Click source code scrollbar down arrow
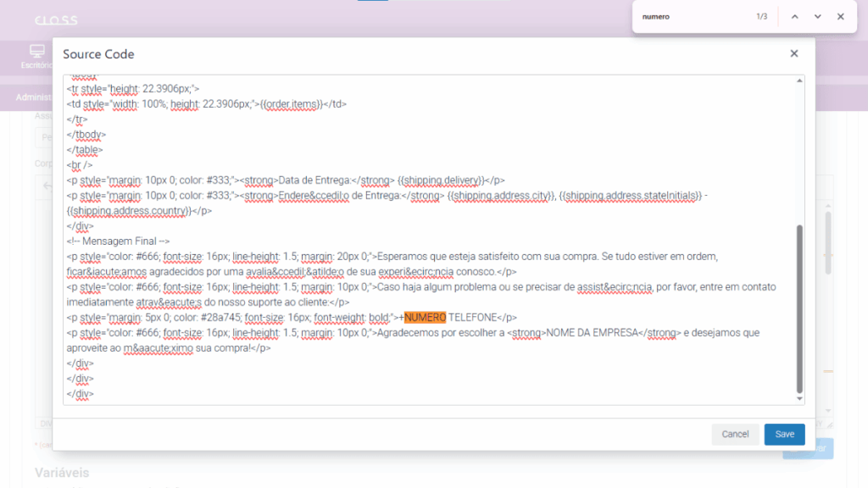The width and height of the screenshot is (868, 488). [x=798, y=398]
